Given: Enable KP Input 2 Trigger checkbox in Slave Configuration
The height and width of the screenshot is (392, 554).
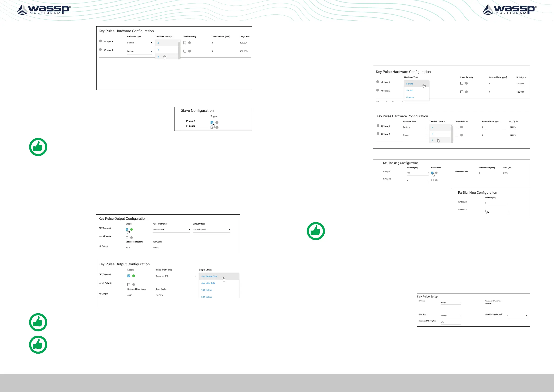Looking at the screenshot, I should pos(212,128).
